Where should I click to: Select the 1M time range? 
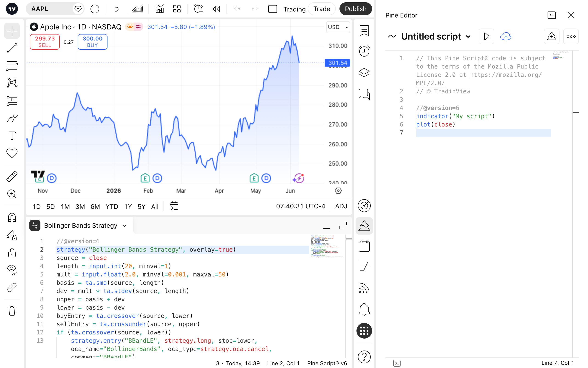point(65,207)
